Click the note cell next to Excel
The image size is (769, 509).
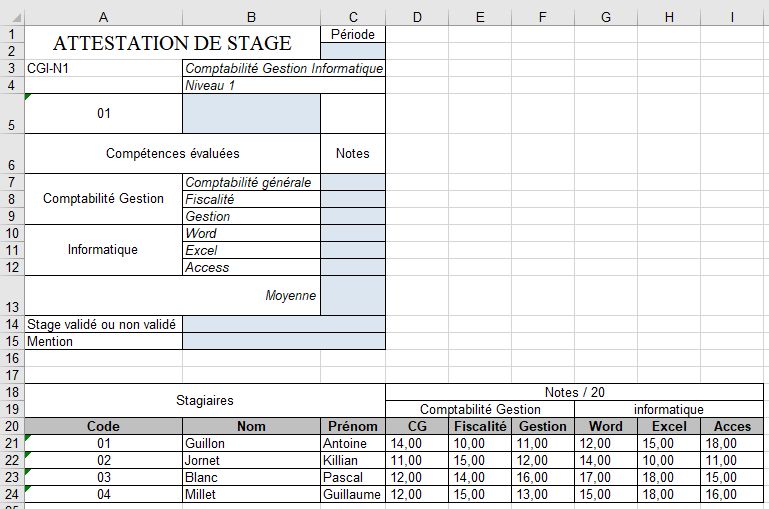pos(352,250)
